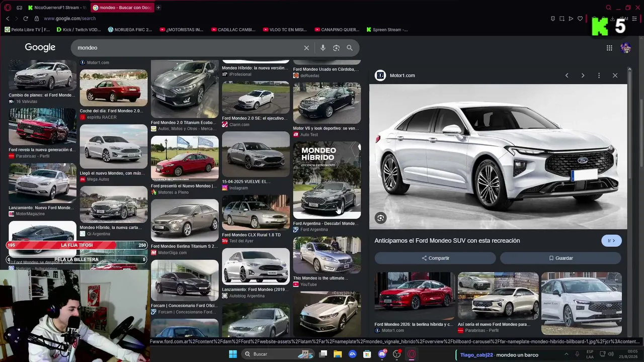644x362 pixels.
Task: Submit search with magnifier icon
Action: click(350, 48)
